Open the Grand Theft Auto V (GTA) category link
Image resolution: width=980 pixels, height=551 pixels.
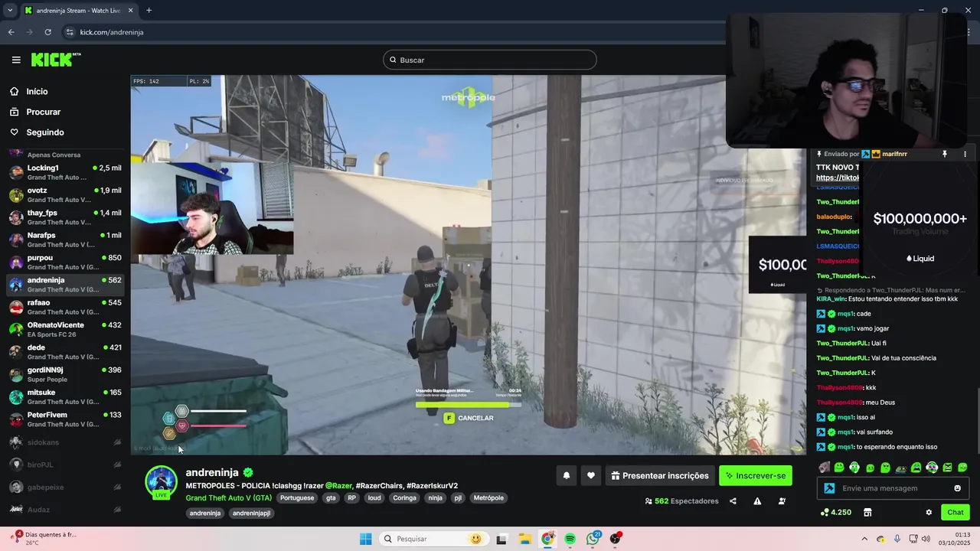[x=228, y=497]
